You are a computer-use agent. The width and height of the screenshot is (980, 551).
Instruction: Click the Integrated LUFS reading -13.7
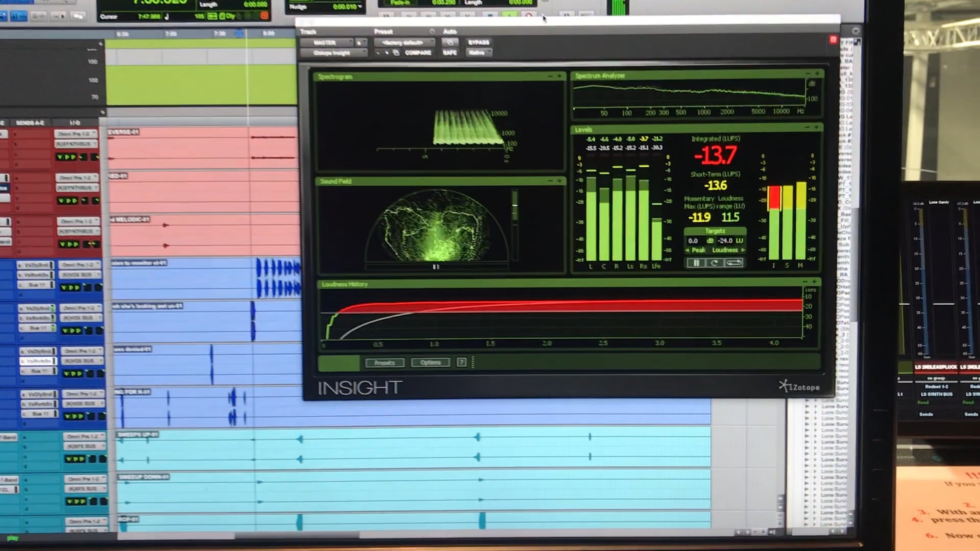coord(716,155)
